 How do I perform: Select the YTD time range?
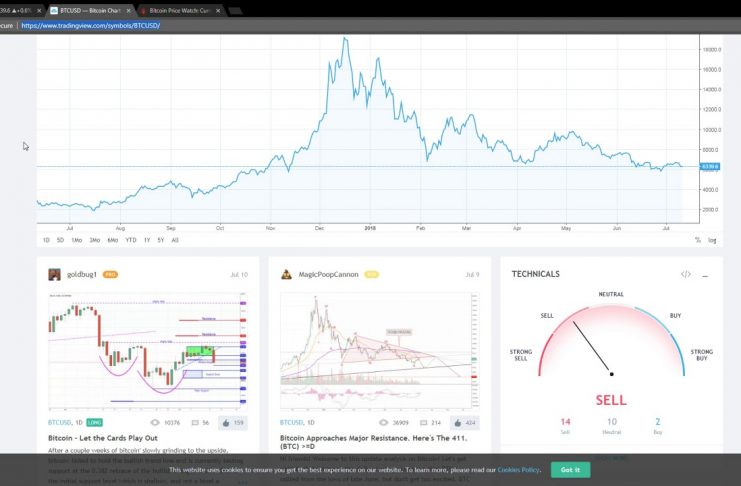(131, 240)
